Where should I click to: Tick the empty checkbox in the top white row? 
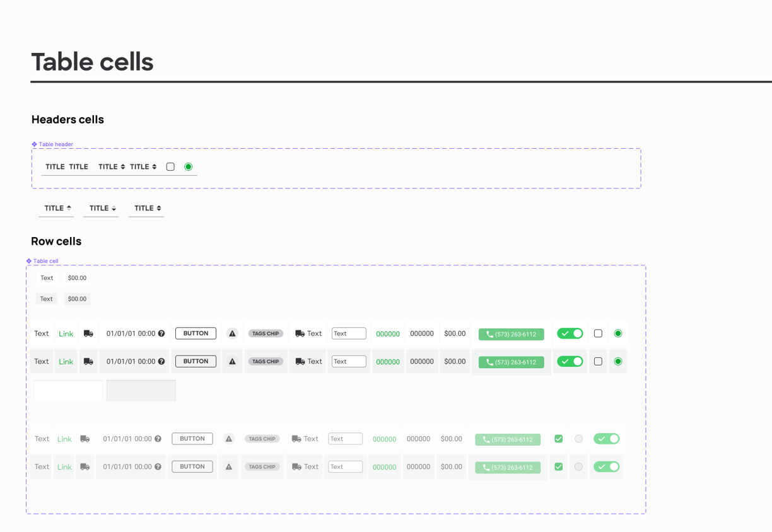click(598, 333)
